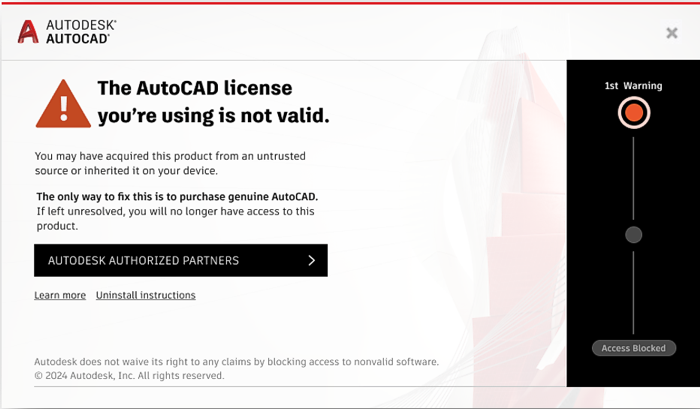Open Autodesk Authorized Partners
This screenshot has height=409, width=700.
(180, 260)
